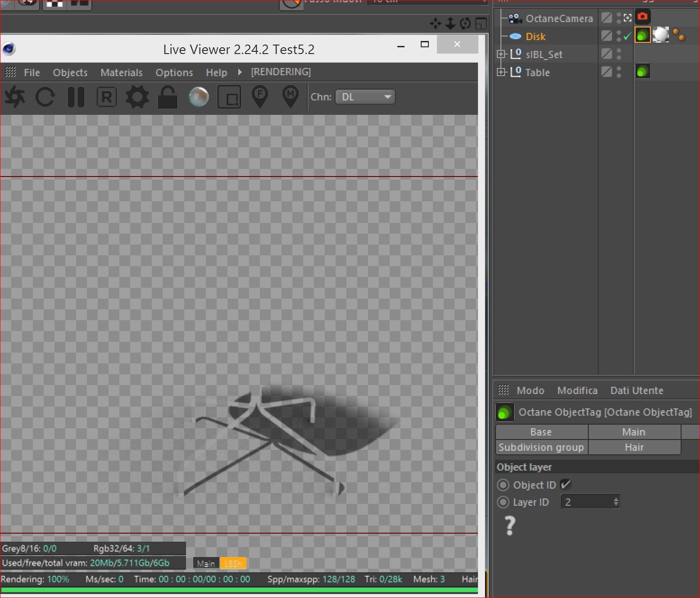The height and width of the screenshot is (598, 700).
Task: Switch to the Hair tab
Action: 634,447
